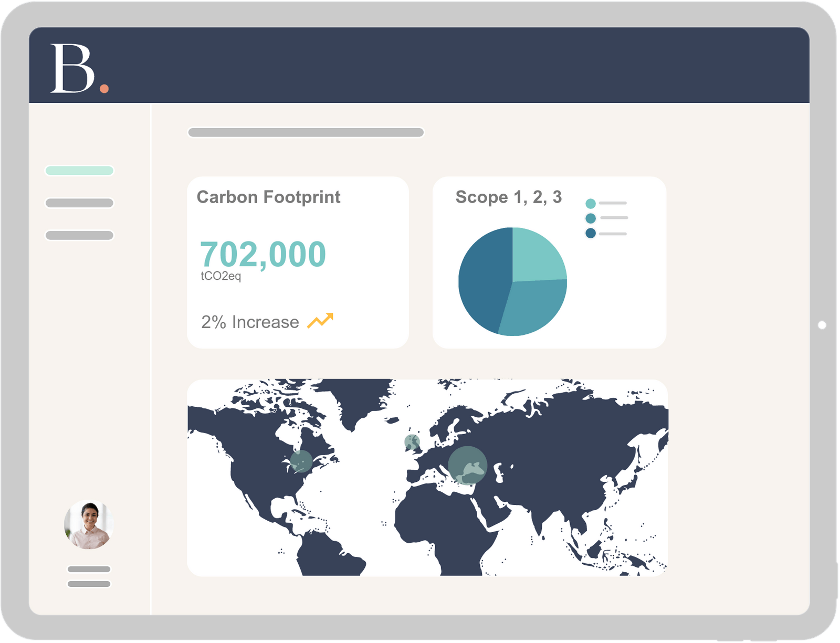Open the active teal sidebar menu item
The height and width of the screenshot is (643, 840).
[x=80, y=169]
